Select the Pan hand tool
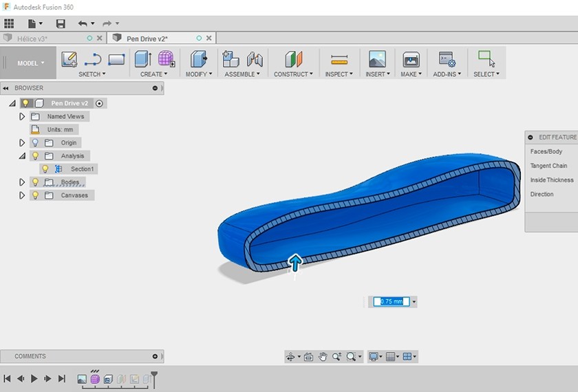The width and height of the screenshot is (578, 392). (x=322, y=357)
